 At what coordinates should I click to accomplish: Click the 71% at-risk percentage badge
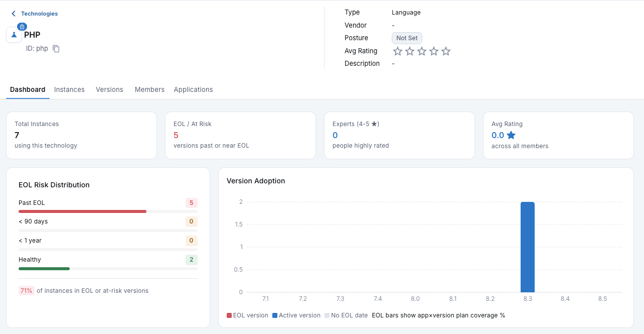click(x=26, y=291)
